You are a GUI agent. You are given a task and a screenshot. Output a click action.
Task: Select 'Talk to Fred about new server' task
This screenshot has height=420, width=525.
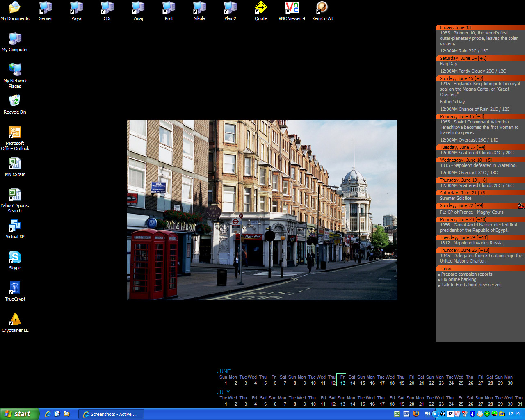pos(470,285)
